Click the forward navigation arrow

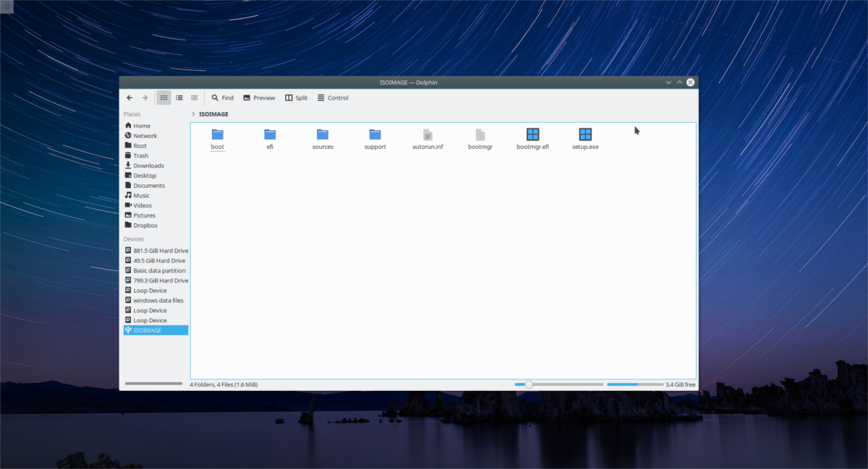145,98
